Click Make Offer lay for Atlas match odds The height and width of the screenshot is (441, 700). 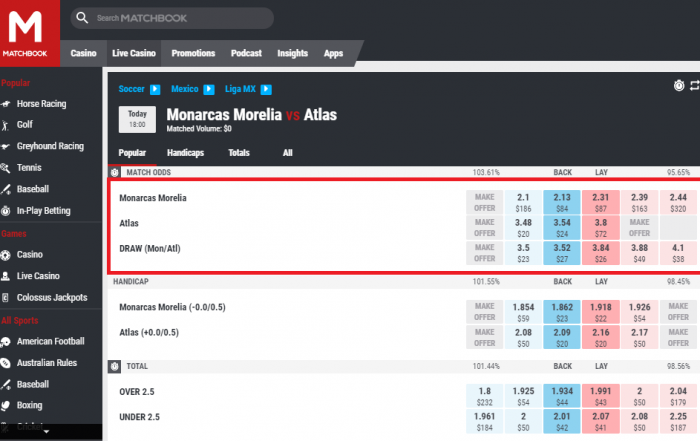pos(639,228)
